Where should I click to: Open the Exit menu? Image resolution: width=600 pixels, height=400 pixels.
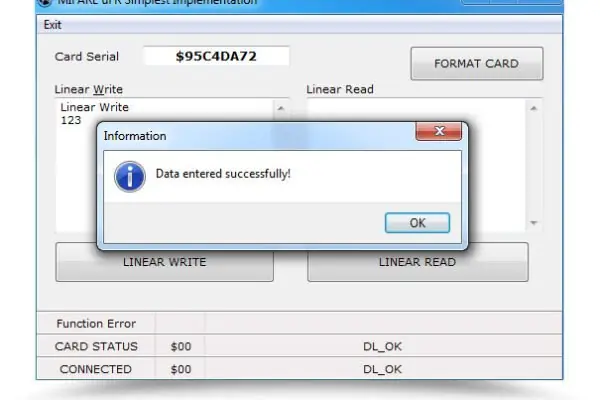(52, 25)
